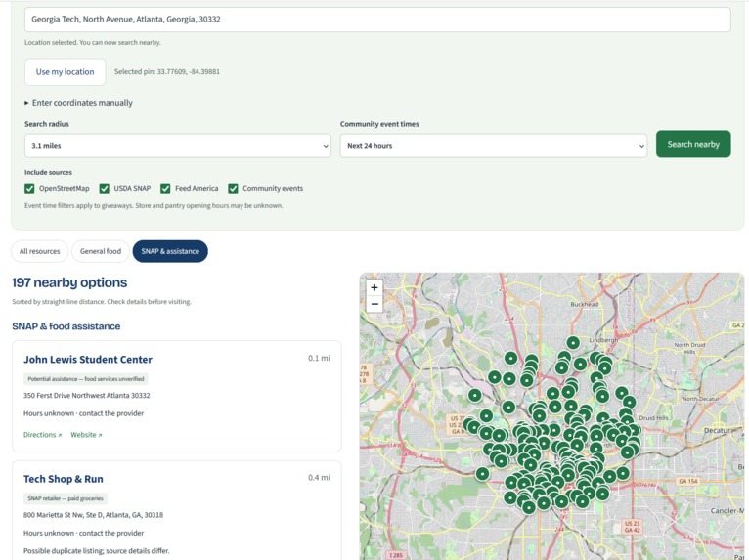Click the 0.1 mi distance label

pyautogui.click(x=319, y=358)
